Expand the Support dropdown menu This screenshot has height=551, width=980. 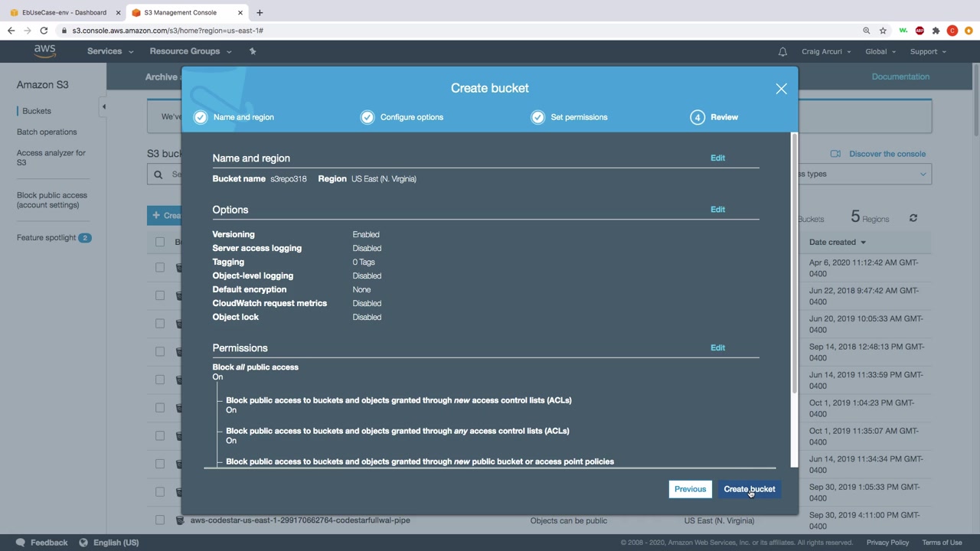(928, 51)
